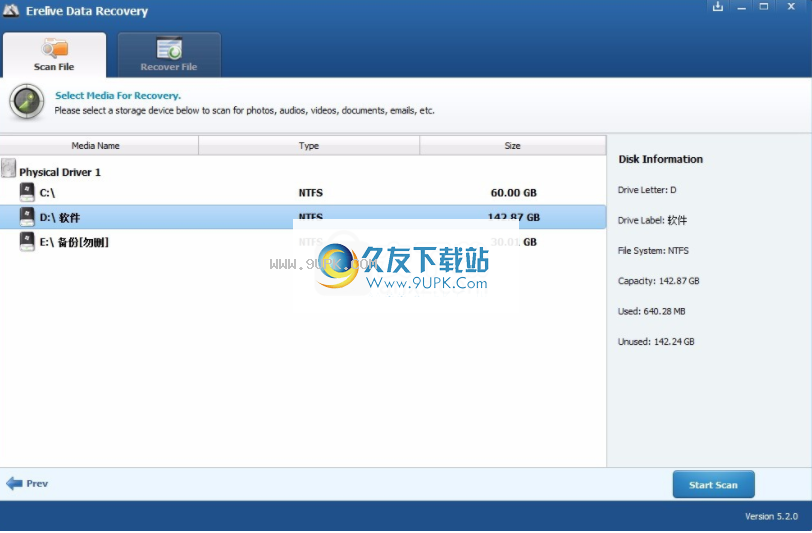The width and height of the screenshot is (812, 533).
Task: Click the blue Prev arrow icon
Action: [14, 484]
